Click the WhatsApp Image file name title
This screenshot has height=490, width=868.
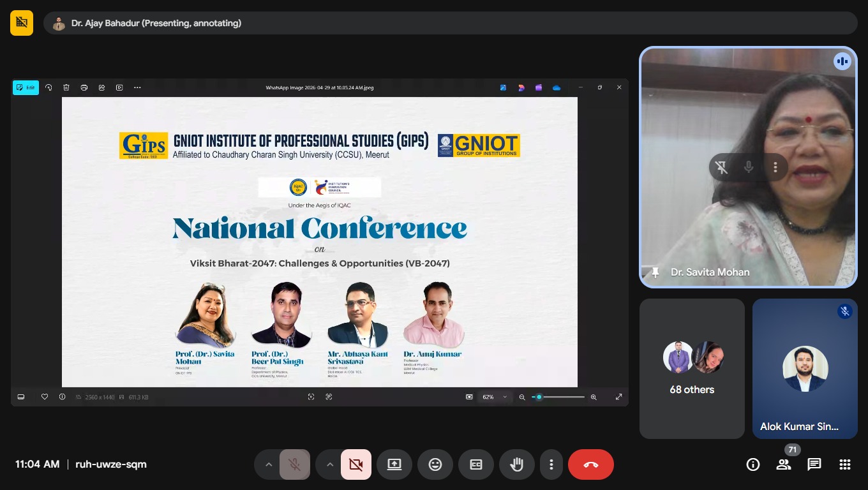tap(320, 87)
